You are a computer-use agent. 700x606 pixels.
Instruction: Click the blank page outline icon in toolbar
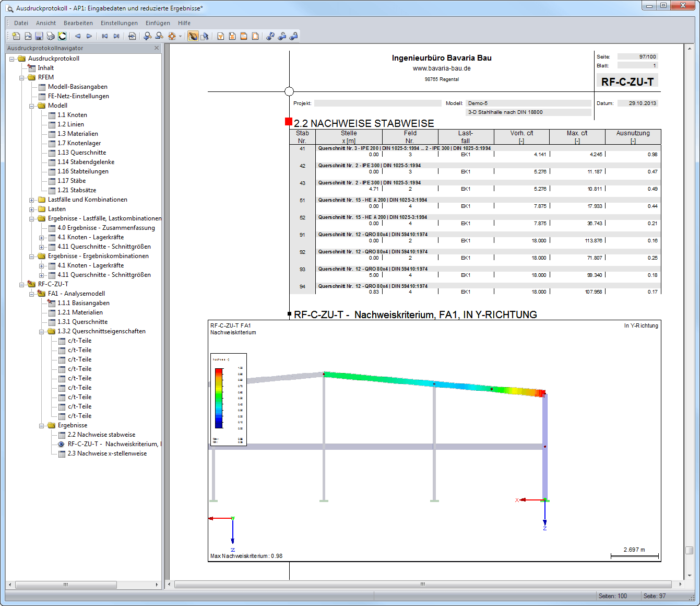255,36
